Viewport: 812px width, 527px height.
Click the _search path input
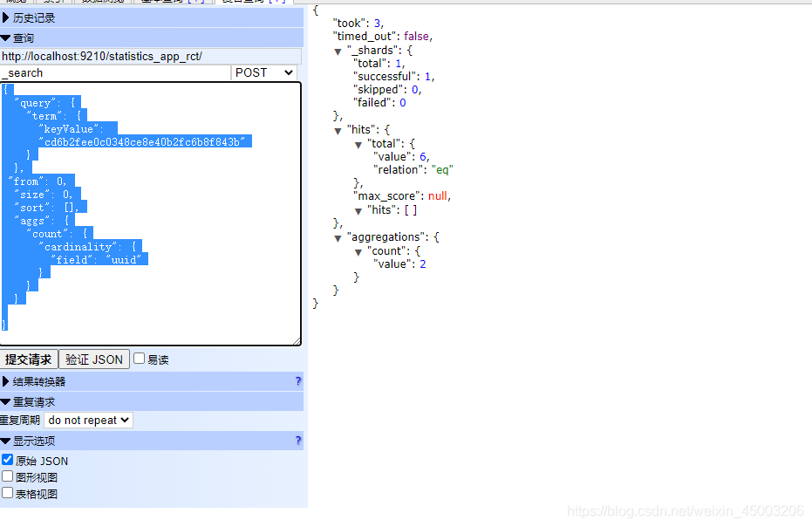pyautogui.click(x=115, y=73)
